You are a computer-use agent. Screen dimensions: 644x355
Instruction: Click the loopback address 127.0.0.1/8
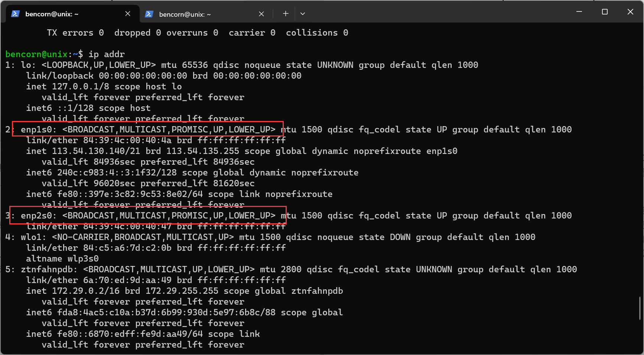(81, 86)
